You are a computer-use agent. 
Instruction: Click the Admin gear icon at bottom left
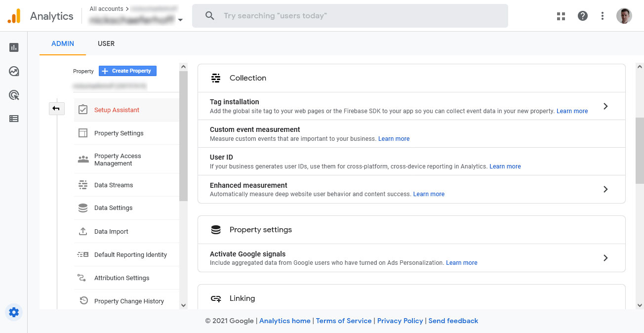[14, 312]
